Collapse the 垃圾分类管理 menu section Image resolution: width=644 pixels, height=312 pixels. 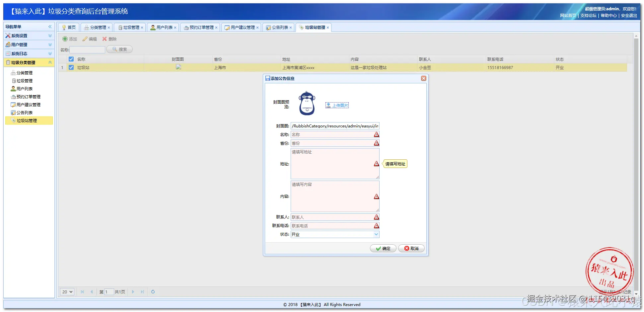pyautogui.click(x=50, y=62)
